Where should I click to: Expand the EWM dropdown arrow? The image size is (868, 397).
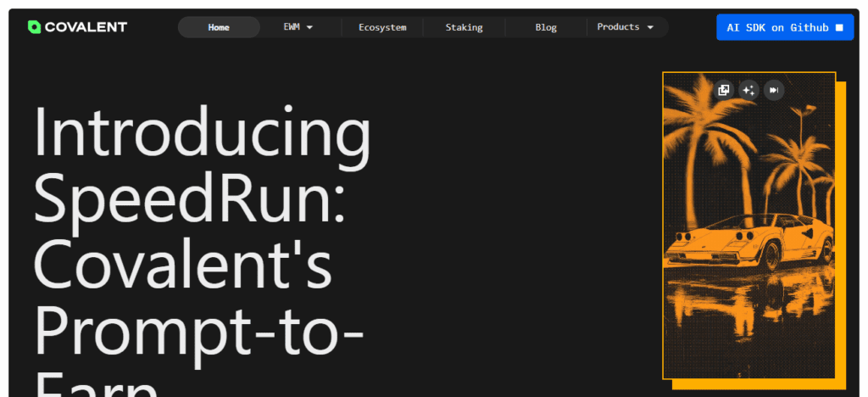pos(309,27)
